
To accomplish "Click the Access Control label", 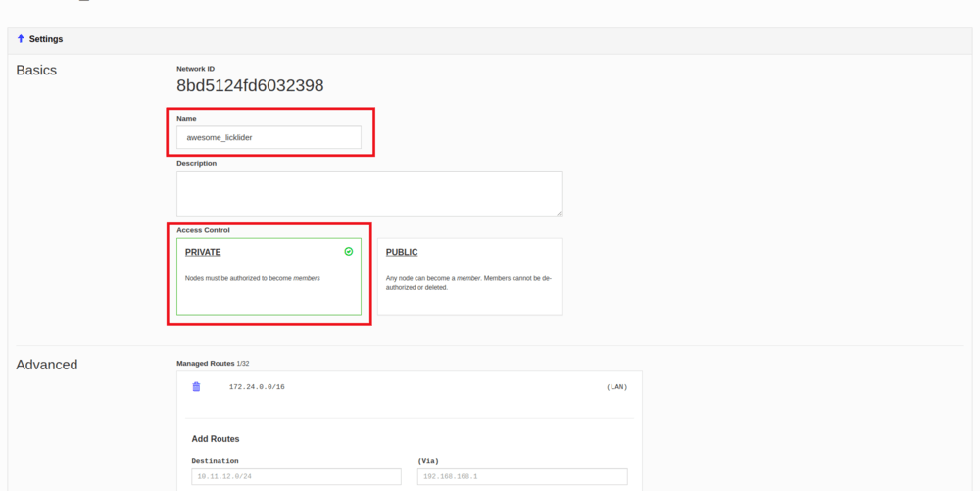I will 203,230.
